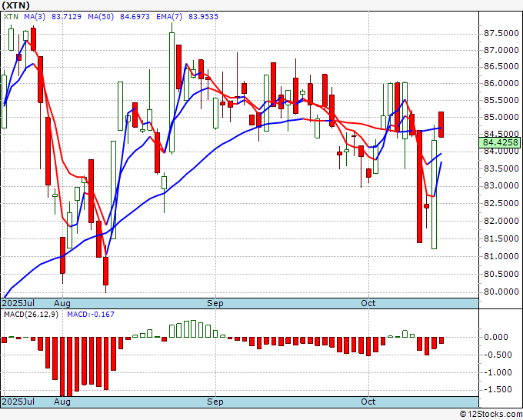The image size is (523, 420).
Task: Click the MA(50) legend label
Action: (x=101, y=16)
